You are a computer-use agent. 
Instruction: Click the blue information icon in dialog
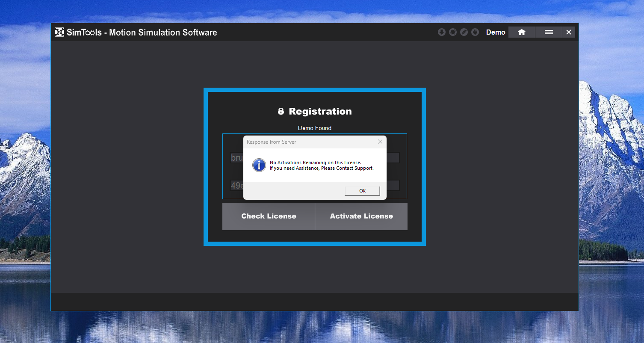(259, 165)
